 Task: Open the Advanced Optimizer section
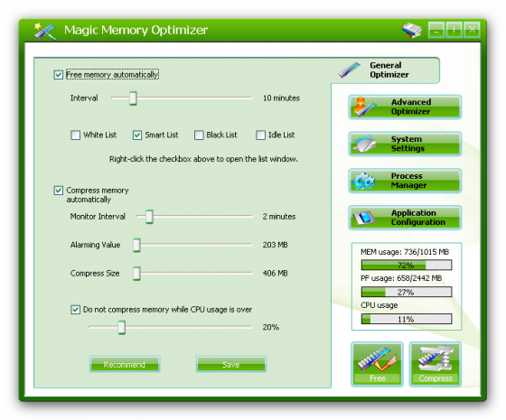point(405,107)
